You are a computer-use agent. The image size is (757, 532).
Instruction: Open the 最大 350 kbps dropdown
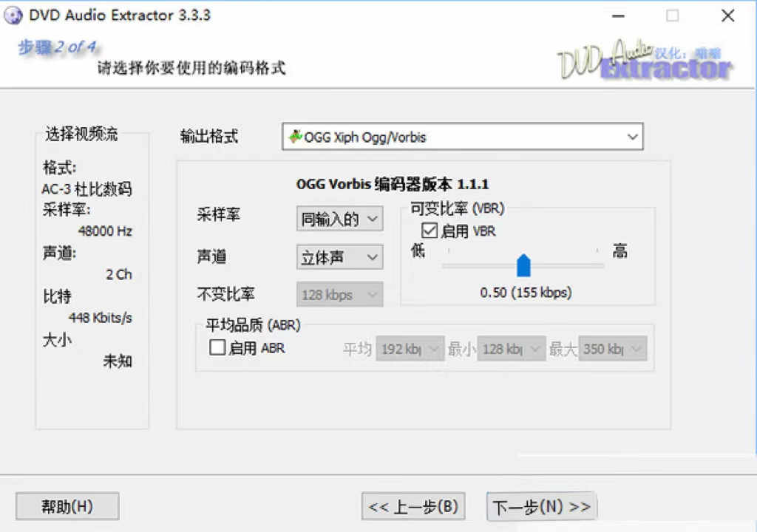pyautogui.click(x=612, y=349)
